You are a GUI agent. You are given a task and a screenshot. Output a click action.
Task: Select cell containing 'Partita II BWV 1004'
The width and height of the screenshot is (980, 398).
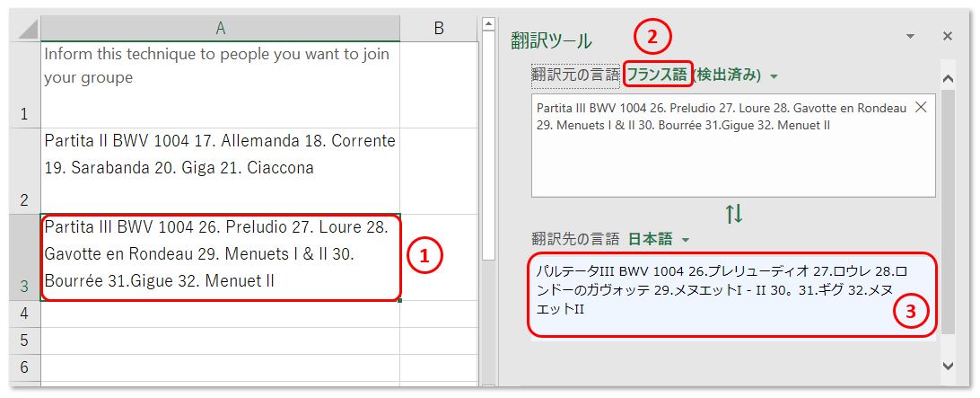point(220,171)
